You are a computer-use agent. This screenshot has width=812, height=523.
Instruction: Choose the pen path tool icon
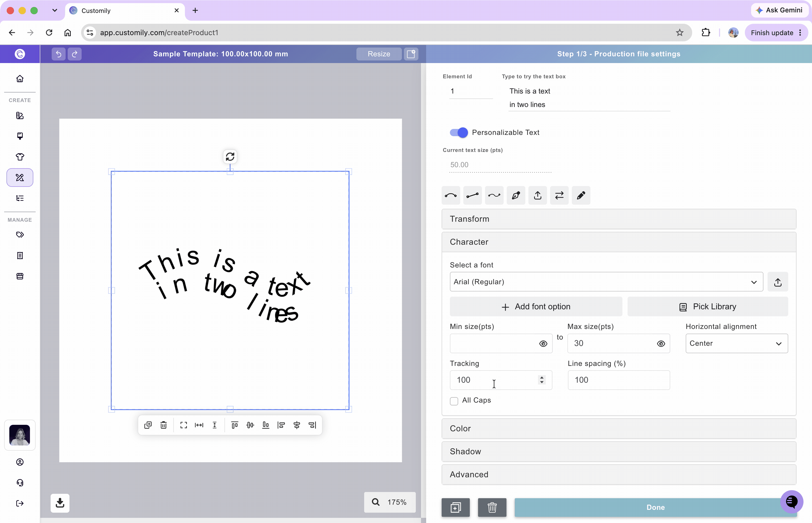[516, 195]
